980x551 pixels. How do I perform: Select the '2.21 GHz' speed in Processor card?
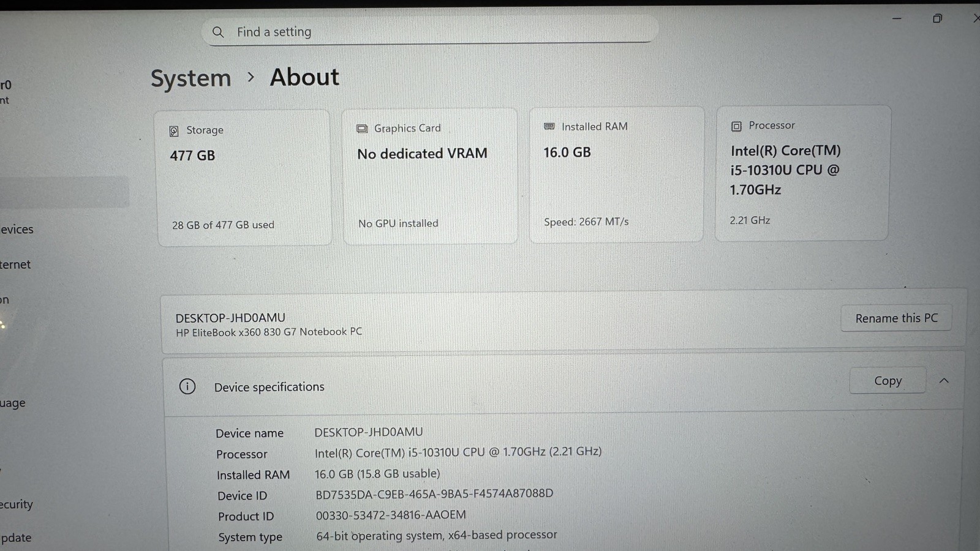[750, 220]
